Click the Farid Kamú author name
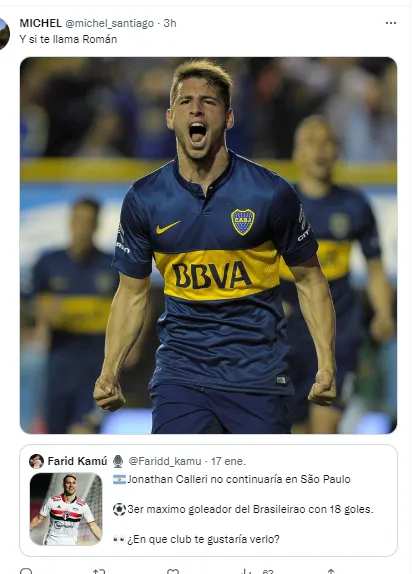413x574 pixels. coord(77,461)
